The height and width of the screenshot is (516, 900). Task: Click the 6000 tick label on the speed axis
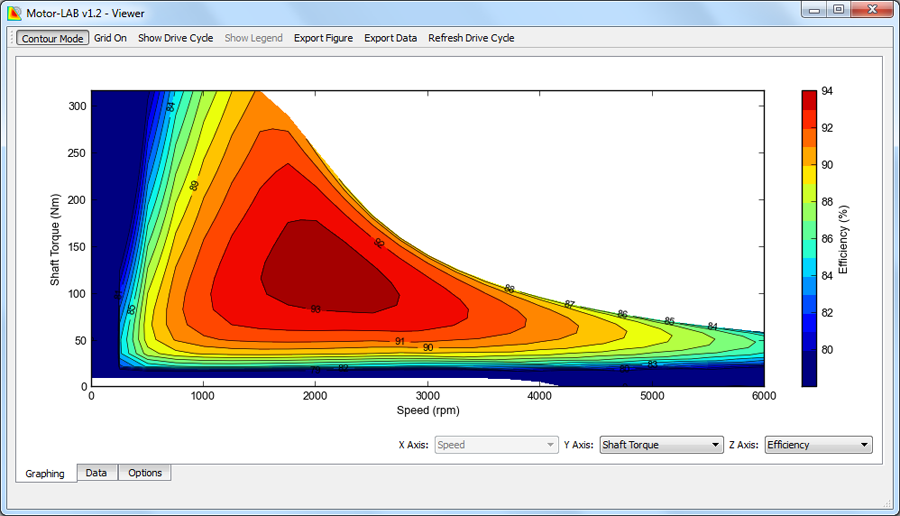coord(764,396)
